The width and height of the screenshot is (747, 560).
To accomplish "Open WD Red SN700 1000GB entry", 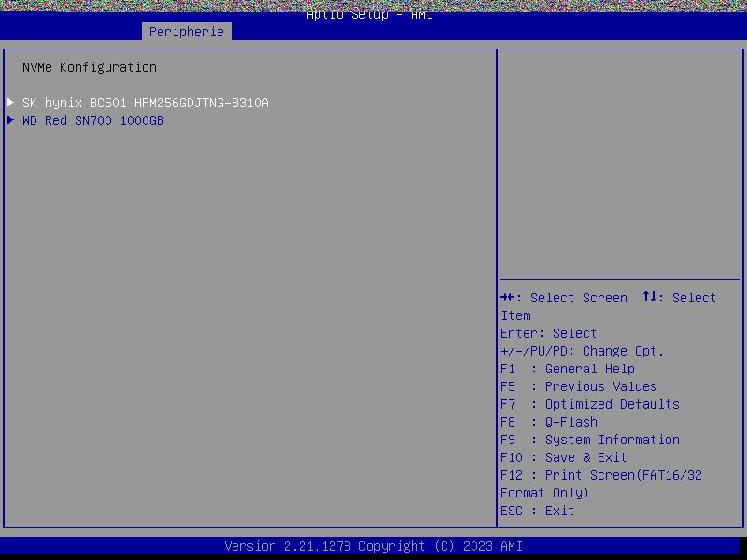I will click(93, 120).
